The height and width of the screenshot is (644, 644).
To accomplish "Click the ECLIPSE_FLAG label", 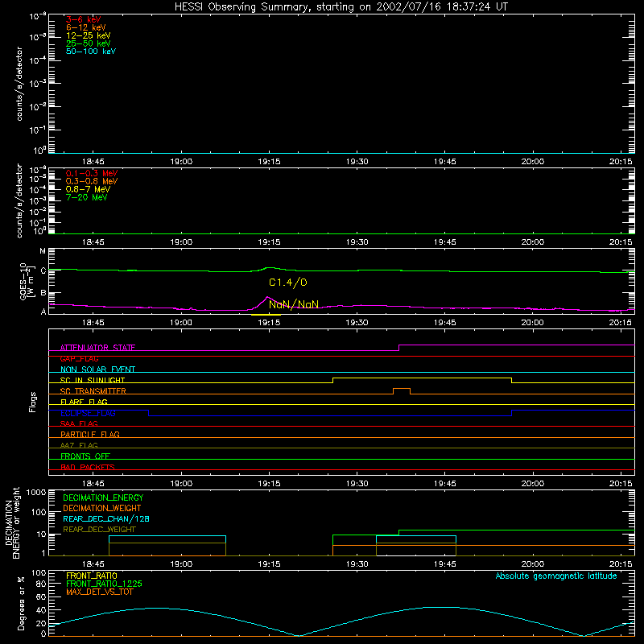I will pos(88,413).
